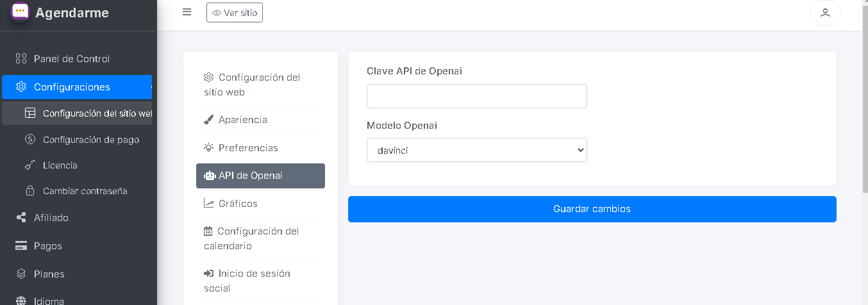
Task: Click the Licencia key icon
Action: click(29, 165)
